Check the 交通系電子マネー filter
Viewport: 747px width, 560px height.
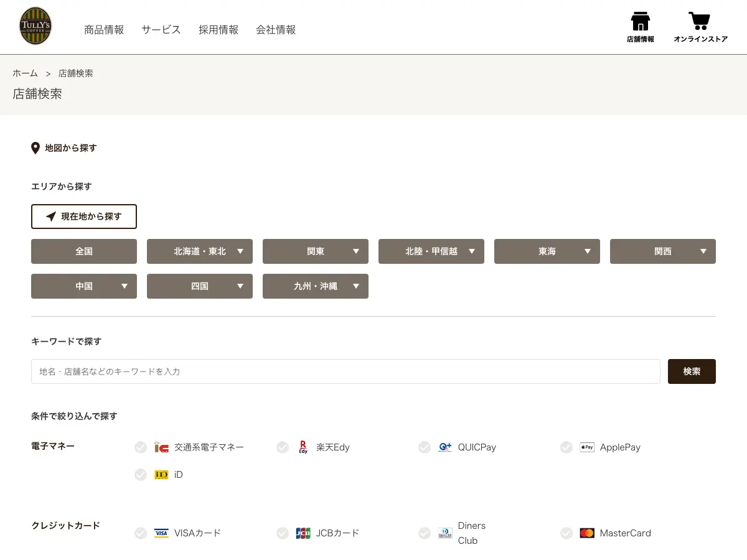click(x=141, y=447)
